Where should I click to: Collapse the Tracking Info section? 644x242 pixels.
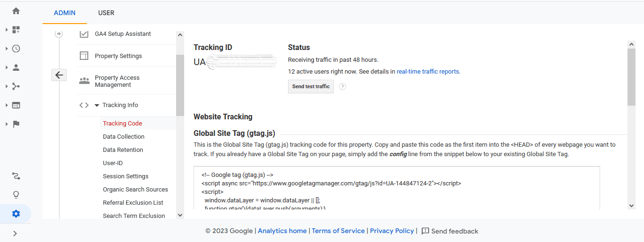click(x=97, y=105)
